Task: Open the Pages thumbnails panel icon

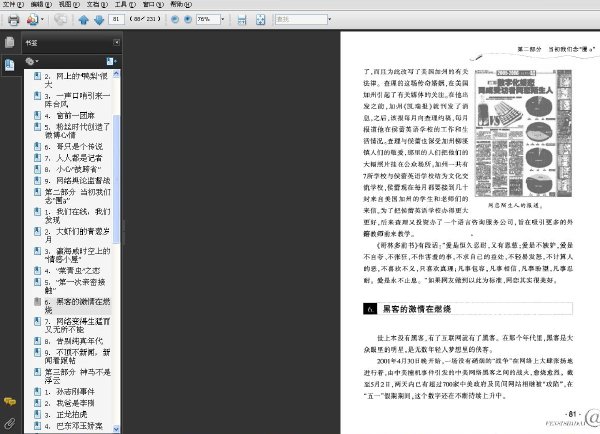Action: click(x=10, y=42)
